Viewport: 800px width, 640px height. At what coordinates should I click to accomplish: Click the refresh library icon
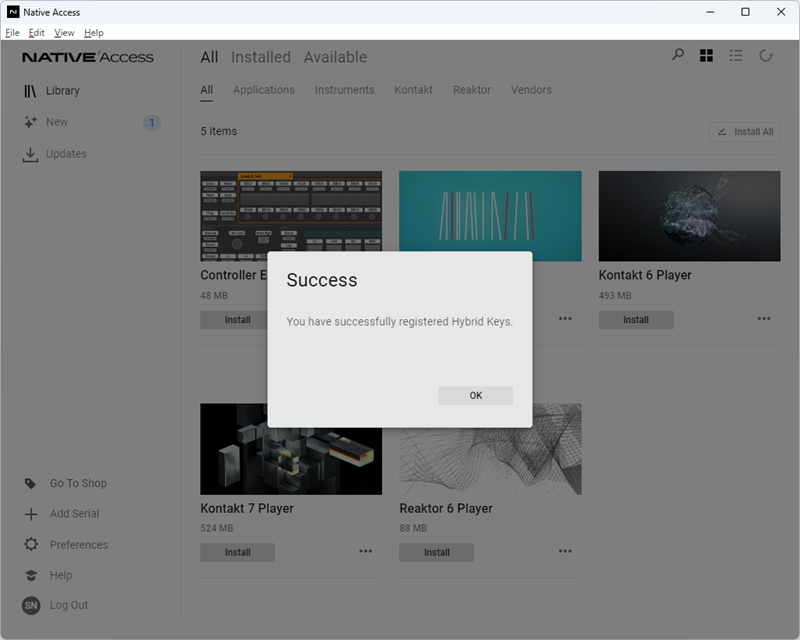click(766, 55)
